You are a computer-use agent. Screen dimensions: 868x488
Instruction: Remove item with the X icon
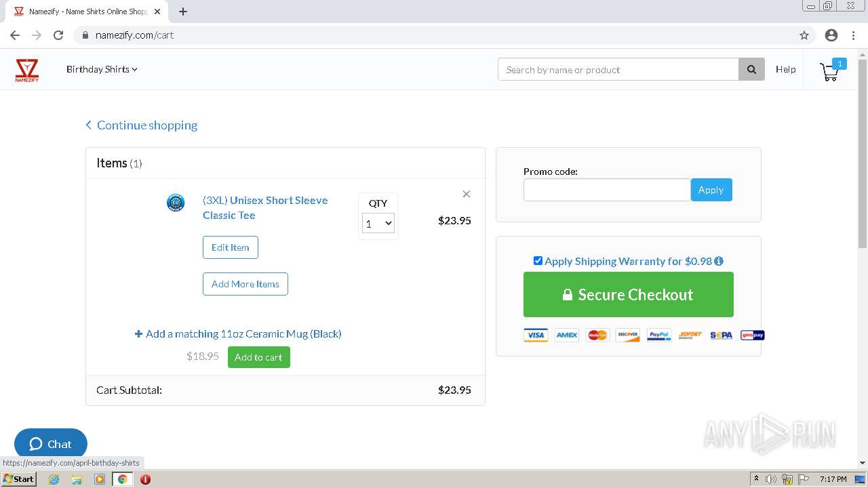[467, 194]
